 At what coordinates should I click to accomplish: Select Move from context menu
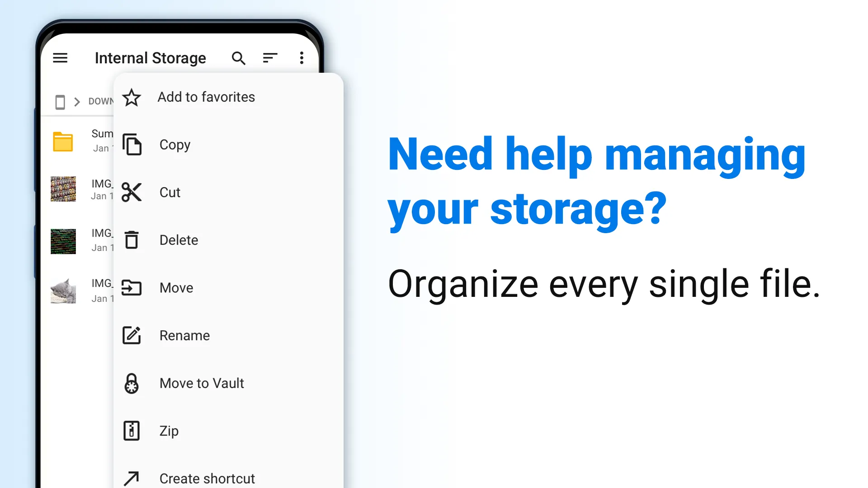[x=176, y=288]
